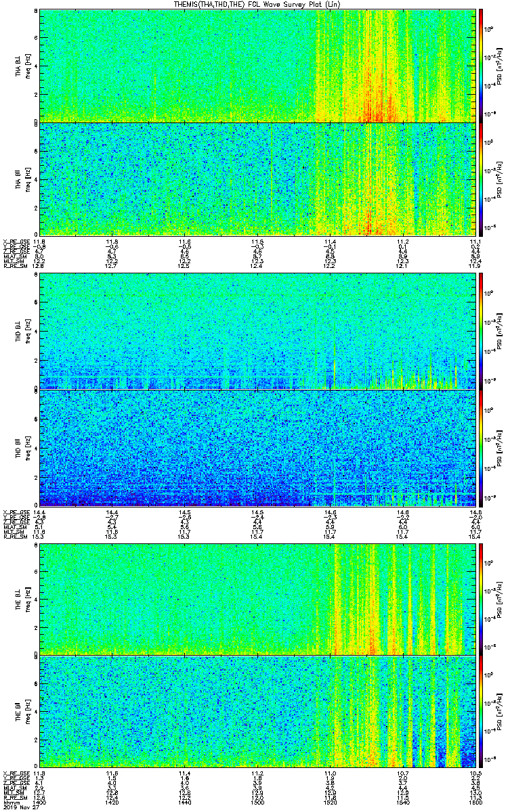Click the R_RE_SM label under THD panels
Viewport: 508px width, 812px height.
[14, 536]
